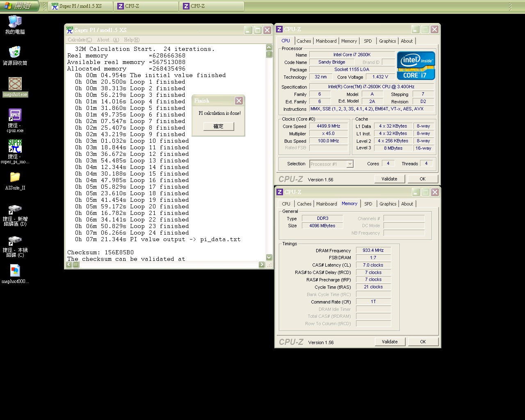This screenshot has width=525, height=420.
Task: Open the Calculate menu in Super PI
Action: [80, 40]
